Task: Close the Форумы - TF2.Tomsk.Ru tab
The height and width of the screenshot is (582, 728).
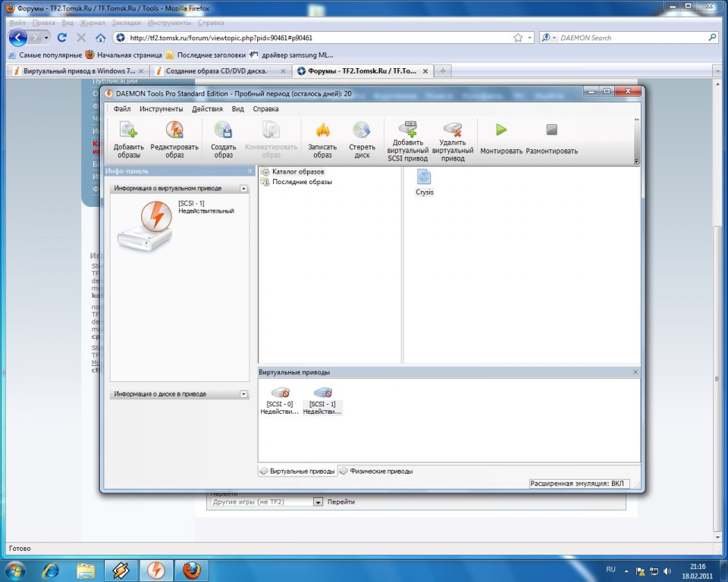Action: [x=425, y=71]
